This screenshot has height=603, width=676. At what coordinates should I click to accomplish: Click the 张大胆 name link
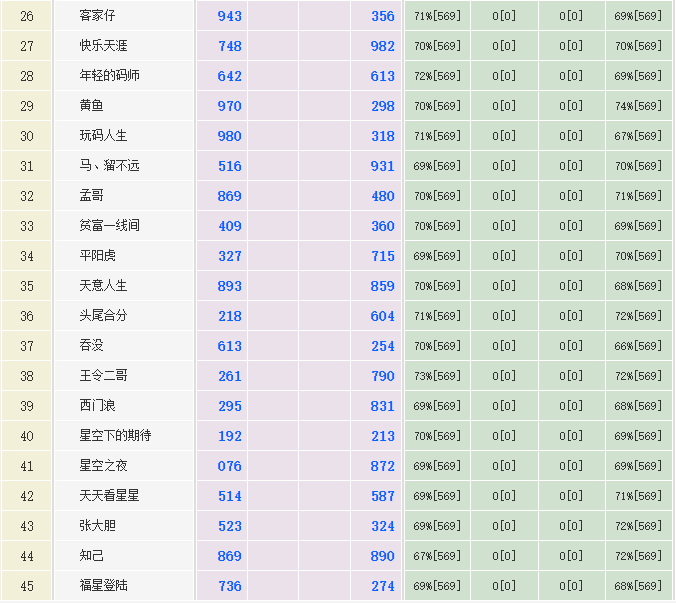point(98,526)
